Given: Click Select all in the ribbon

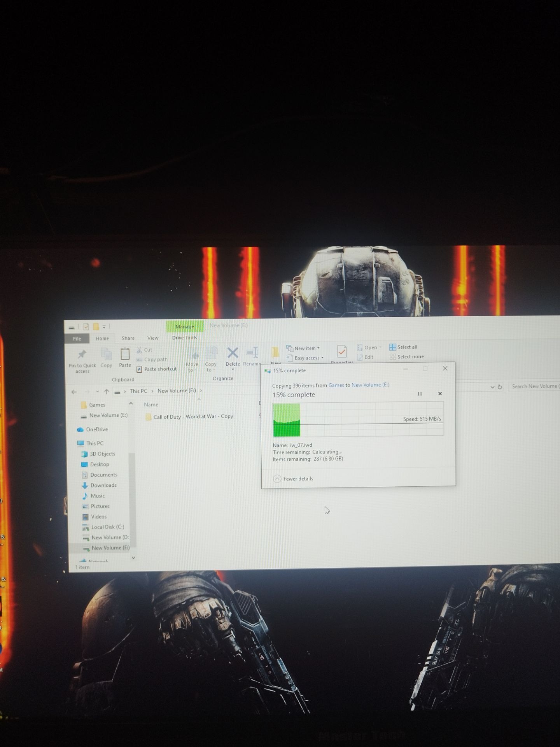Looking at the screenshot, I should pyautogui.click(x=403, y=347).
